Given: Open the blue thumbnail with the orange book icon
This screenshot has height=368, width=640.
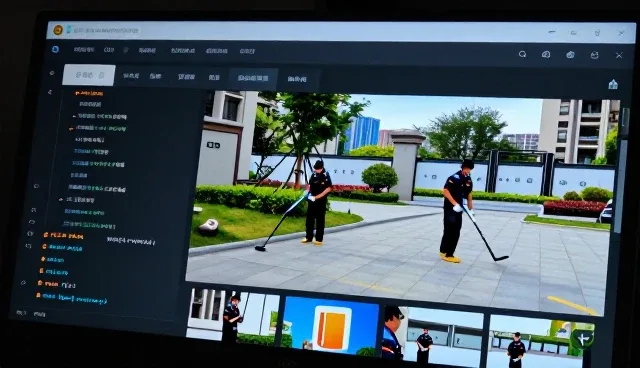Looking at the screenshot, I should tap(331, 326).
